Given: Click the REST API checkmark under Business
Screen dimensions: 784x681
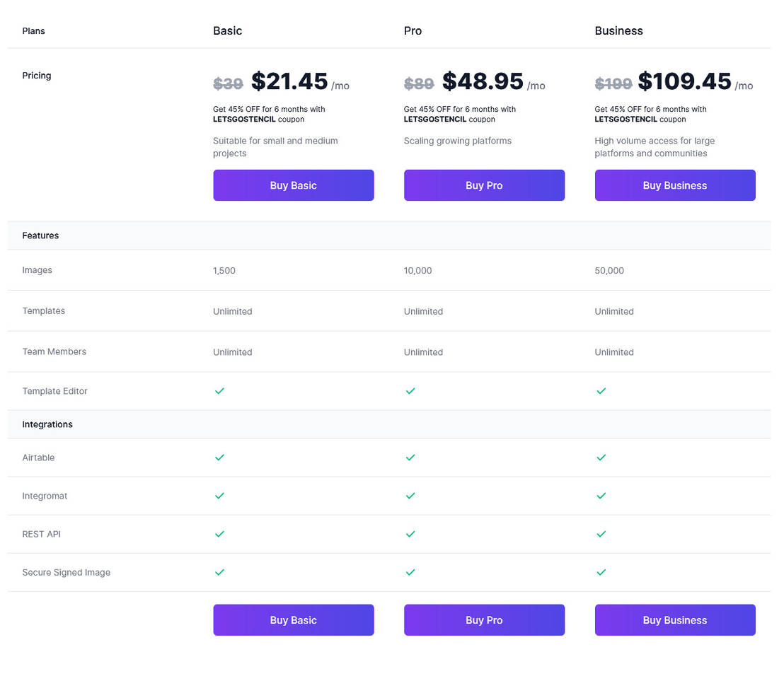Looking at the screenshot, I should coord(601,534).
